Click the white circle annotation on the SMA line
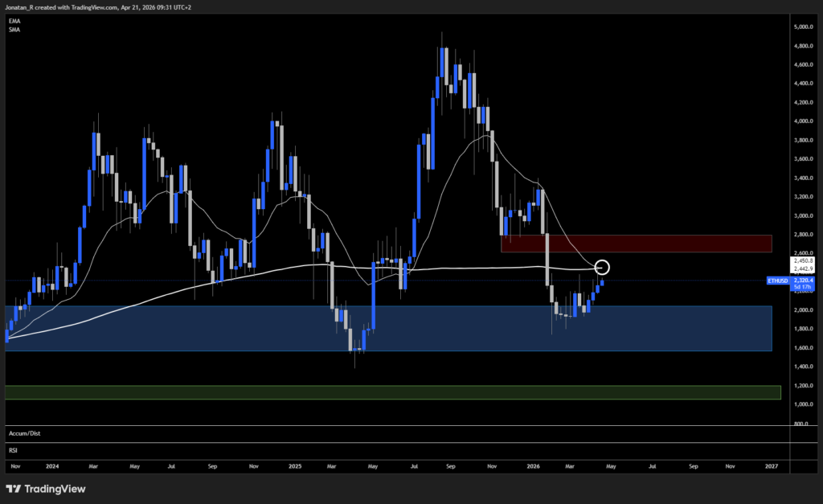The image size is (823, 504). 604,267
